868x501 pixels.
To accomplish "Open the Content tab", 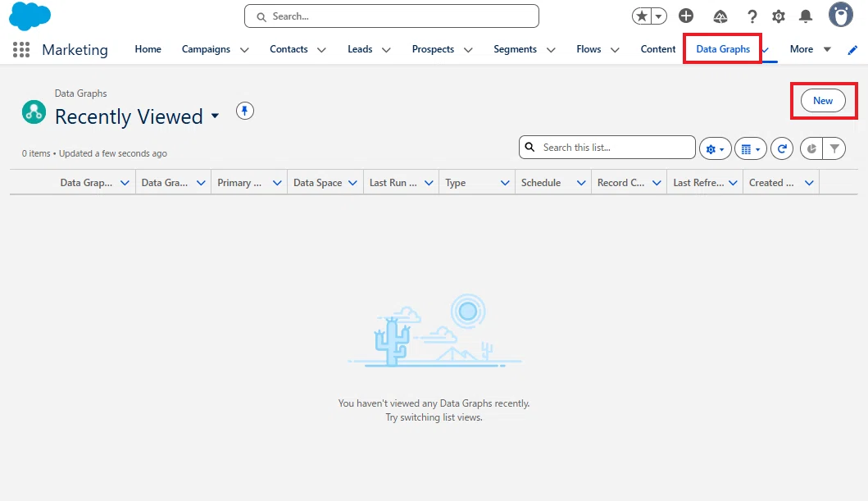I will point(658,49).
